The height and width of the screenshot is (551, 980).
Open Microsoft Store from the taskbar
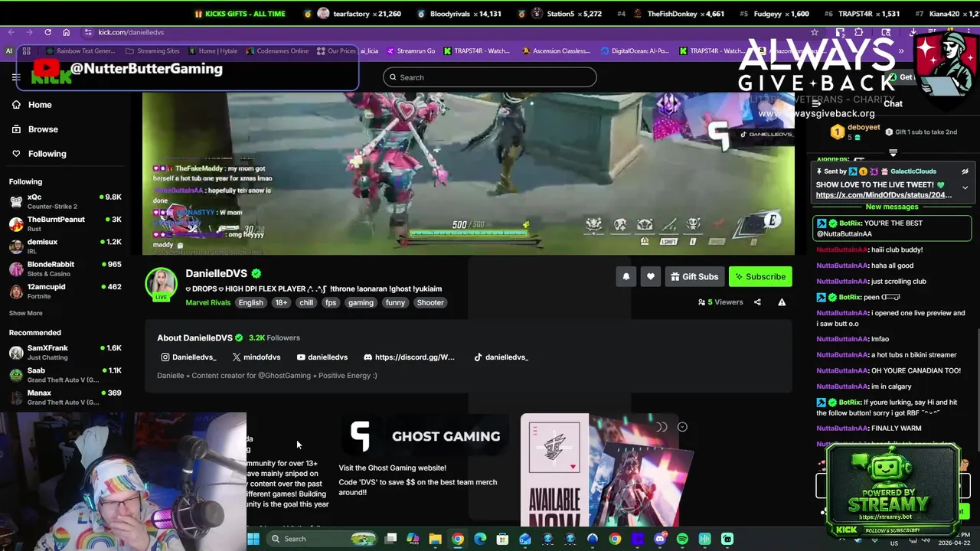(x=502, y=539)
